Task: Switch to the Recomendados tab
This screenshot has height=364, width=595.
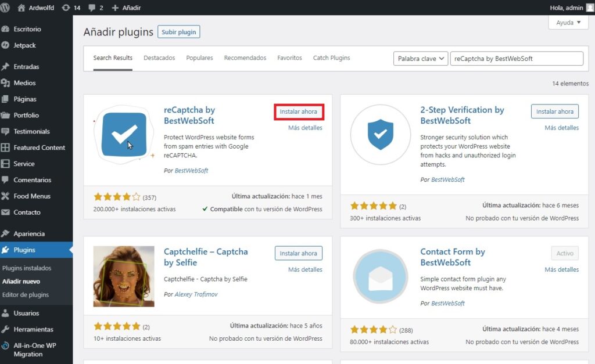Action: click(245, 58)
